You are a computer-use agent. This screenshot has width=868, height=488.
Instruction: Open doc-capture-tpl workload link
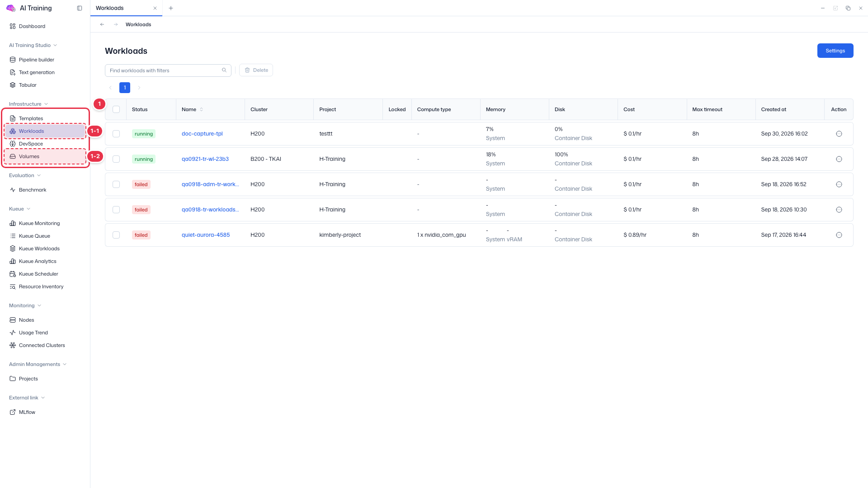(x=202, y=134)
